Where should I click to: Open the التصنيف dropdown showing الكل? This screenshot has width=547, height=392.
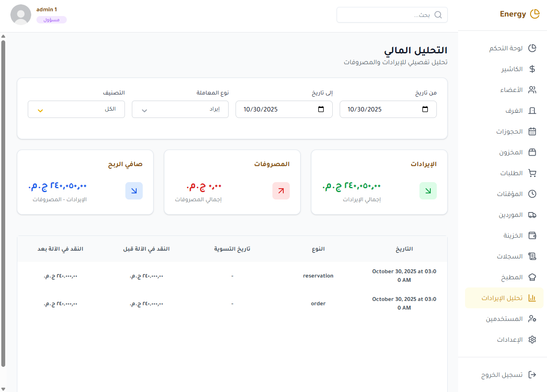click(76, 109)
